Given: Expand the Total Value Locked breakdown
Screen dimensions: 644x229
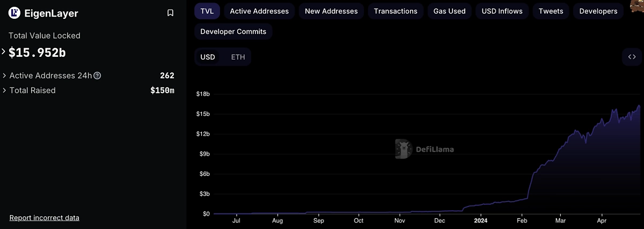Looking at the screenshot, I should 4,52.
